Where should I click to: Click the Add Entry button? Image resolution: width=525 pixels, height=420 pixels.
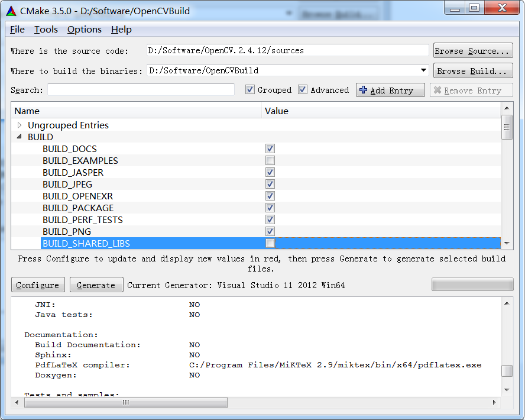(390, 90)
